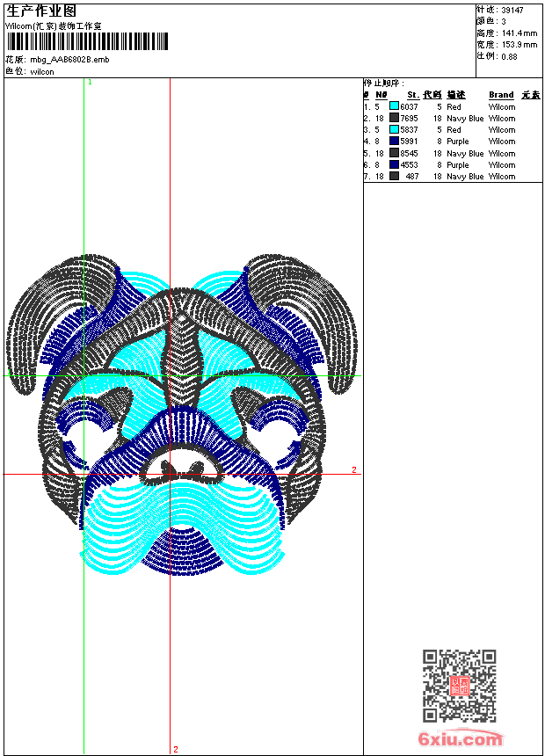Click the red marker 2 at bottom
The height and width of the screenshot is (756, 545).
[175, 749]
